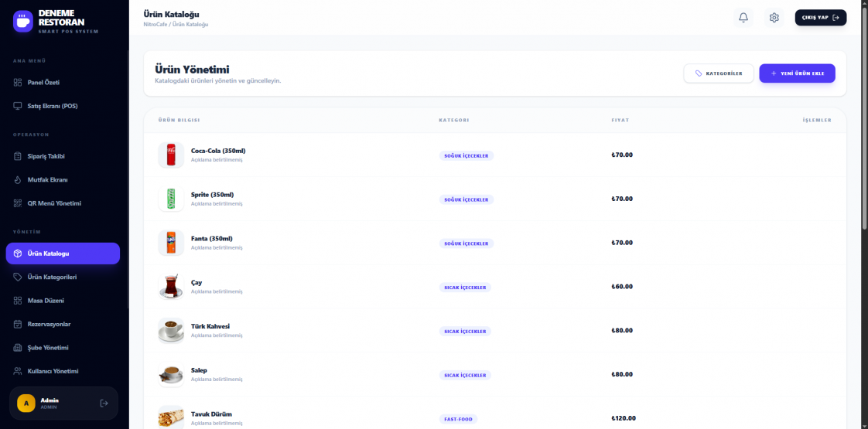Click the notification bell icon
Screen dimensions: 868x429
click(743, 18)
